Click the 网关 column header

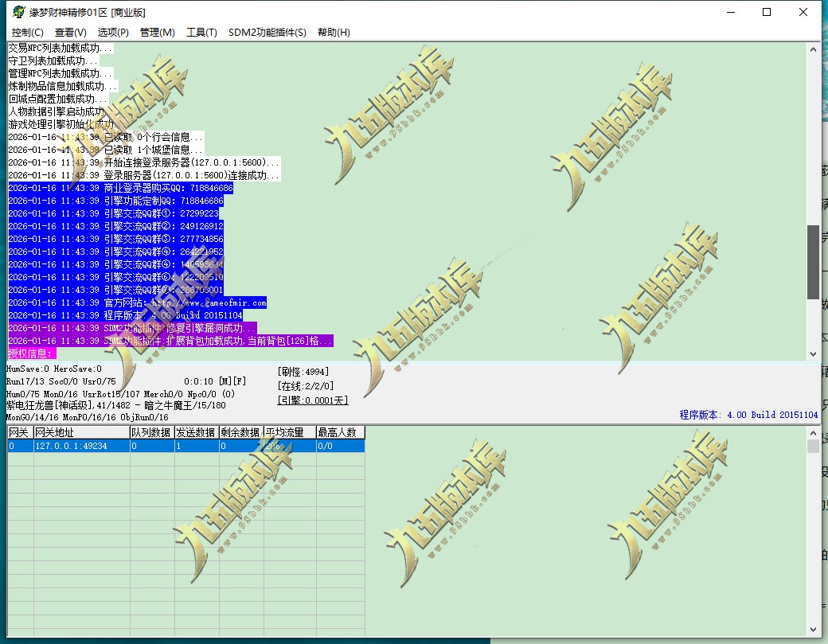click(20, 432)
